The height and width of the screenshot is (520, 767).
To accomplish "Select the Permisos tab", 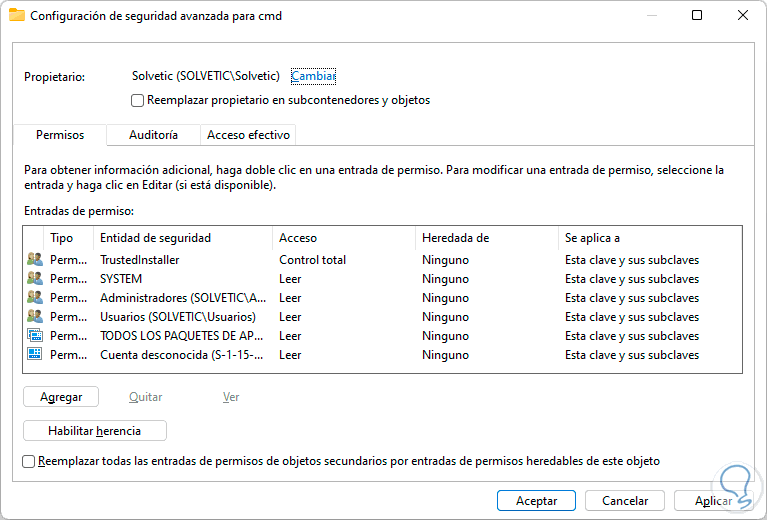I will tap(60, 135).
